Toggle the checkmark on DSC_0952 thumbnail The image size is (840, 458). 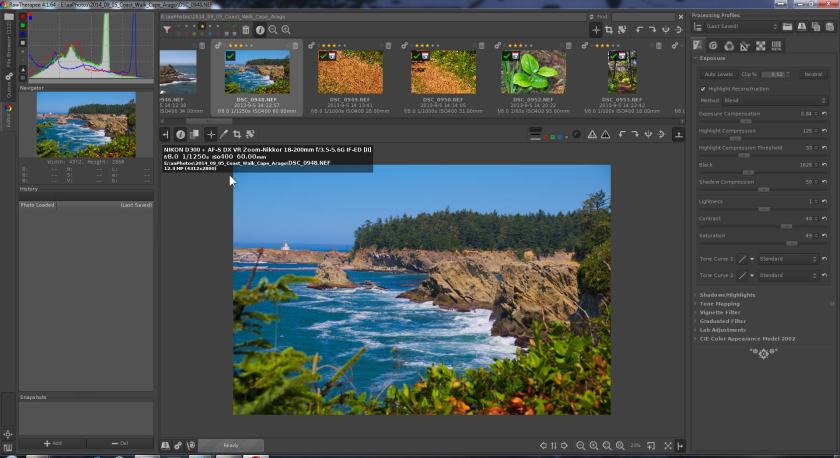(x=507, y=57)
